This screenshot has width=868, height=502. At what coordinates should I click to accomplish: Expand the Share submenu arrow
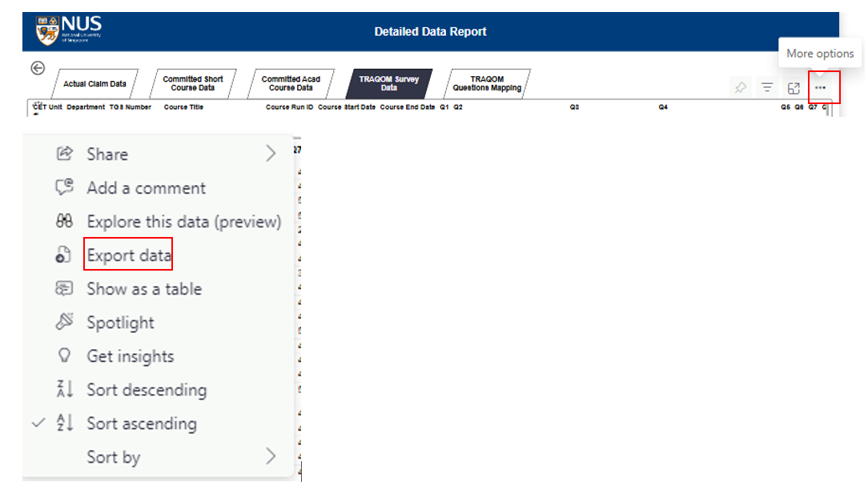[271, 155]
